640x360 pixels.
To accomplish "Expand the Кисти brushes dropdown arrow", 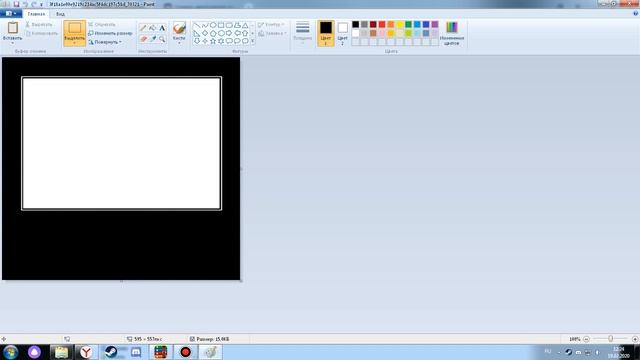I will [179, 42].
